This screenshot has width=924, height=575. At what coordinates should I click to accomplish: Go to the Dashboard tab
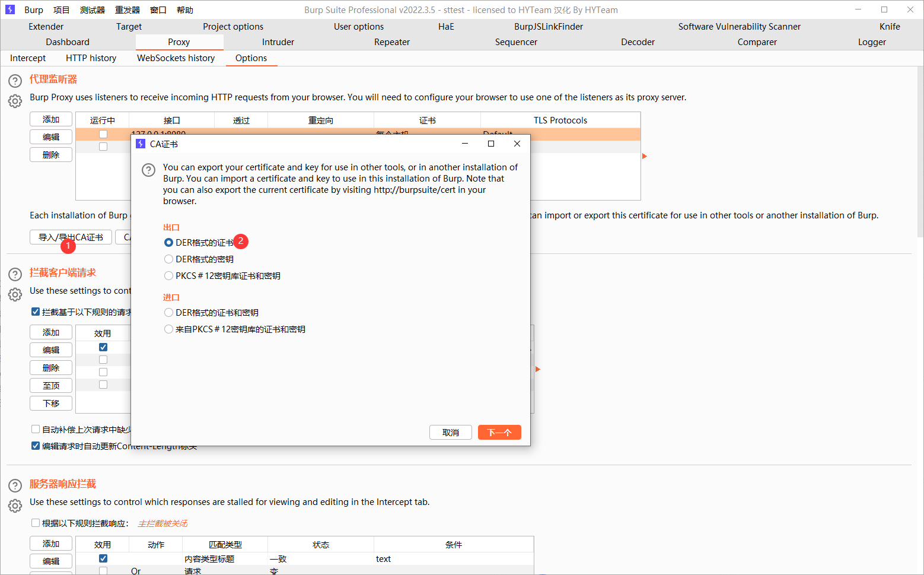point(68,42)
